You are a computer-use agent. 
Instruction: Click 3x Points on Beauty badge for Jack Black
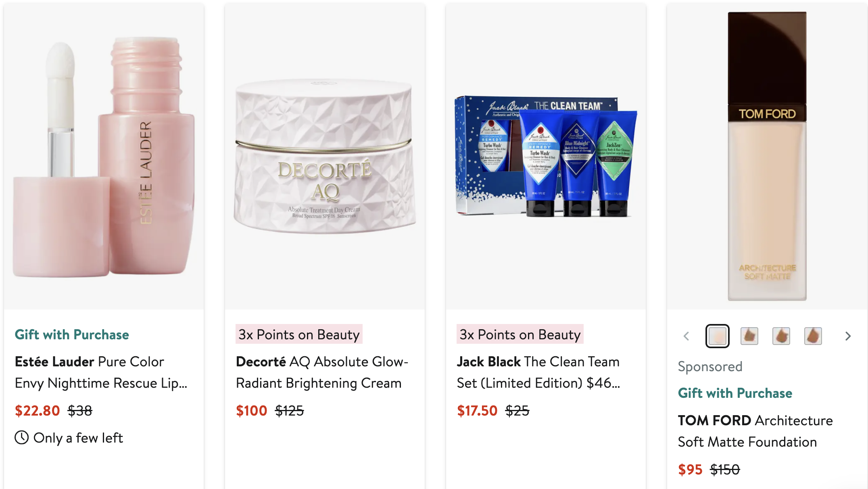tap(520, 334)
